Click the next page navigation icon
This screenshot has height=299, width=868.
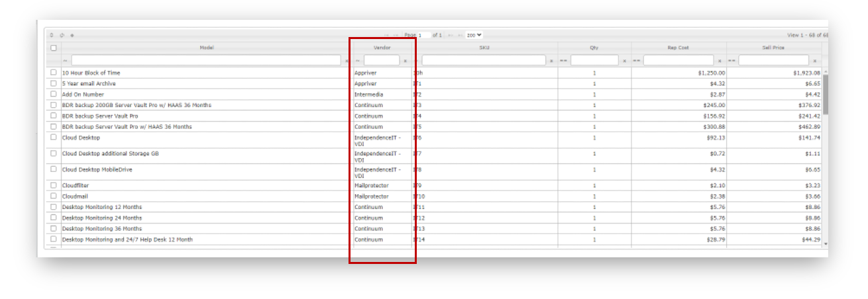pyautogui.click(x=451, y=35)
